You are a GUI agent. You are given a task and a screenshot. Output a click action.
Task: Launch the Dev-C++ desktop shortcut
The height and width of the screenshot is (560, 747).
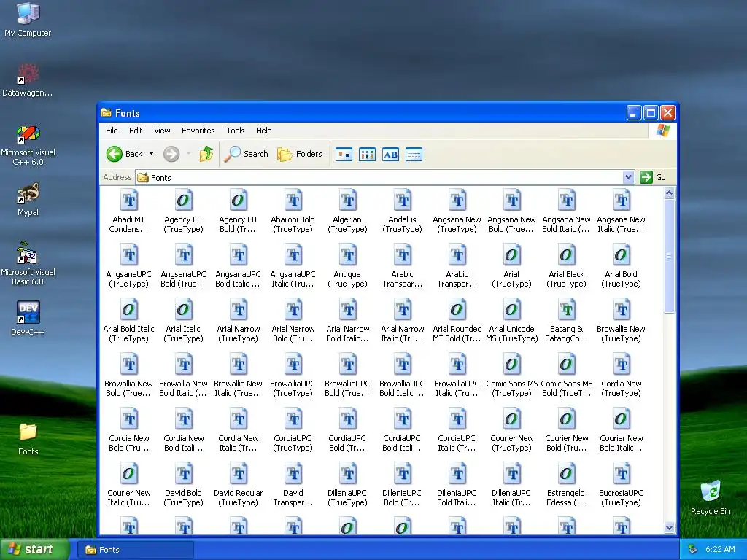point(28,318)
